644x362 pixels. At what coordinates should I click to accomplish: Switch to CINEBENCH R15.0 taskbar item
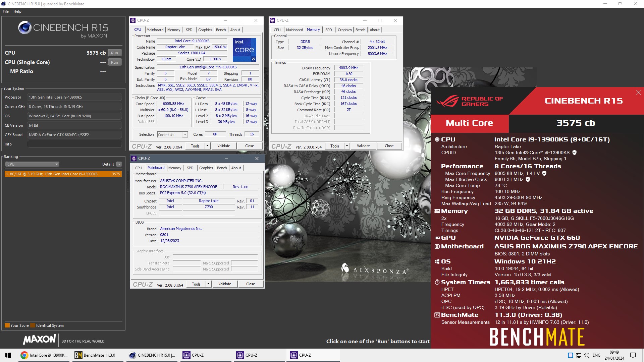coord(152,355)
